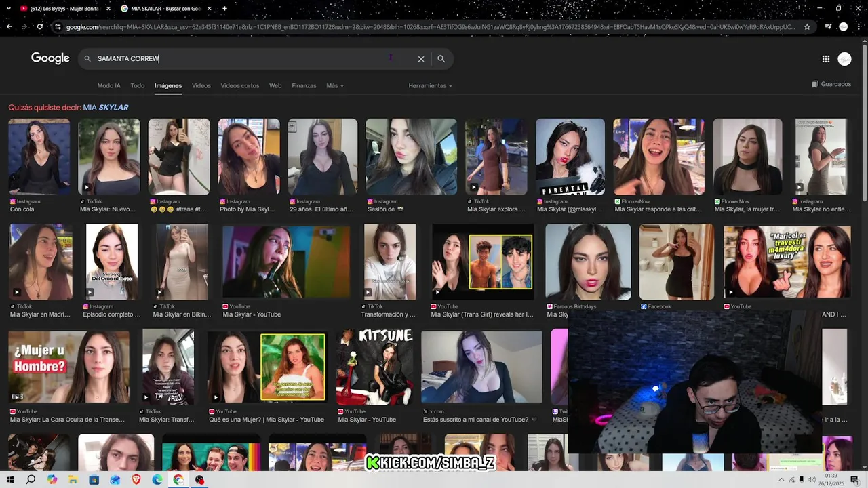Close the MIA SKAILAR search tab
Screen dimensions: 868x488
click(x=209, y=9)
